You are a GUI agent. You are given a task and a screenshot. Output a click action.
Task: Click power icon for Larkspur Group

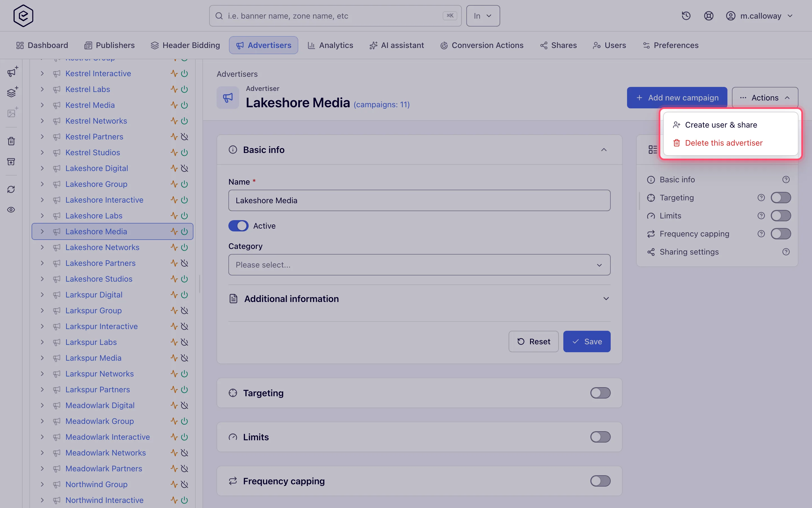pos(185,310)
